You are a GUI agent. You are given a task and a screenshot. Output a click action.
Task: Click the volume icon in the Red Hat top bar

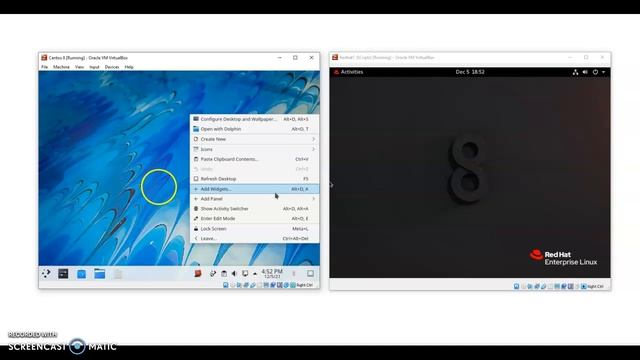pos(585,72)
